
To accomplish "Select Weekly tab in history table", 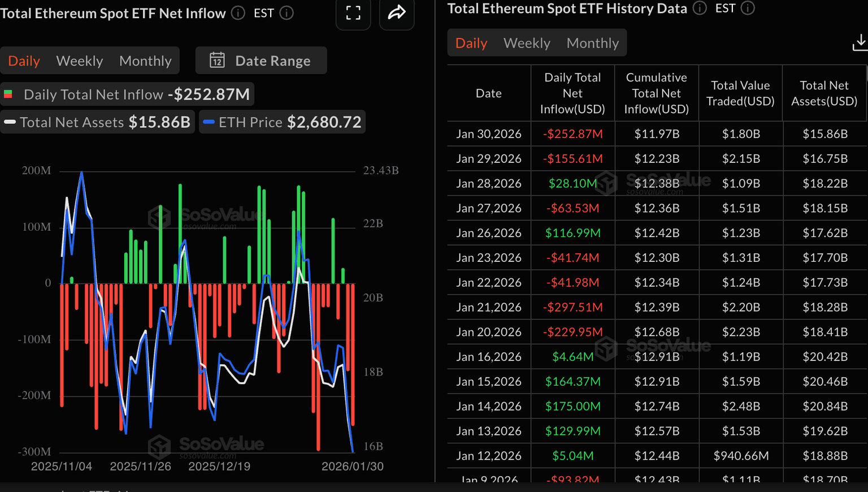I will [527, 43].
